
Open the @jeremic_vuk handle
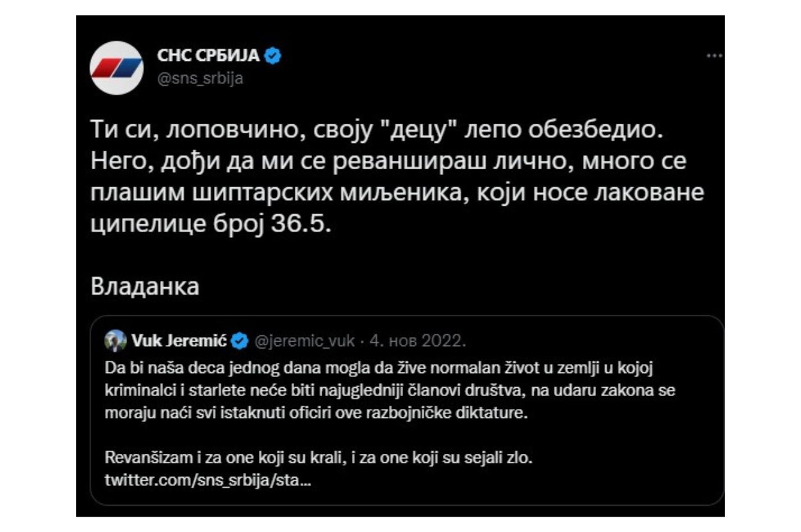coord(304,341)
